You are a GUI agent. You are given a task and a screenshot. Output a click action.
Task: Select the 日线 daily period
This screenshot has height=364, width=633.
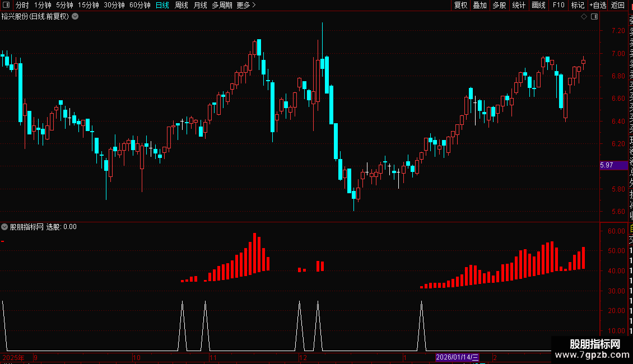[162, 5]
